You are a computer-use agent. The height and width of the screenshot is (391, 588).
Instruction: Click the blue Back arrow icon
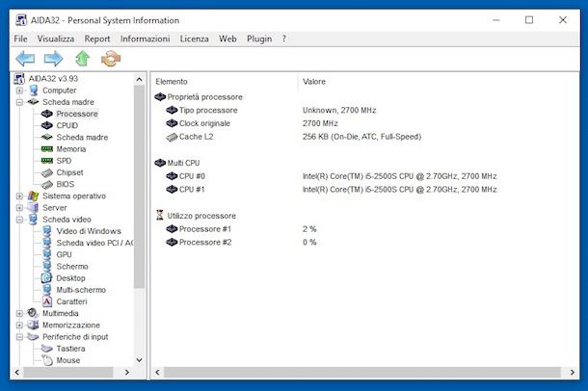click(25, 59)
